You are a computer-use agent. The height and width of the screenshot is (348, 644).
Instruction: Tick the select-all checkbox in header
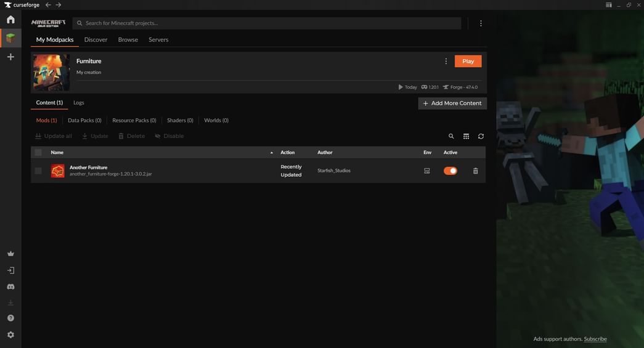[x=38, y=152]
